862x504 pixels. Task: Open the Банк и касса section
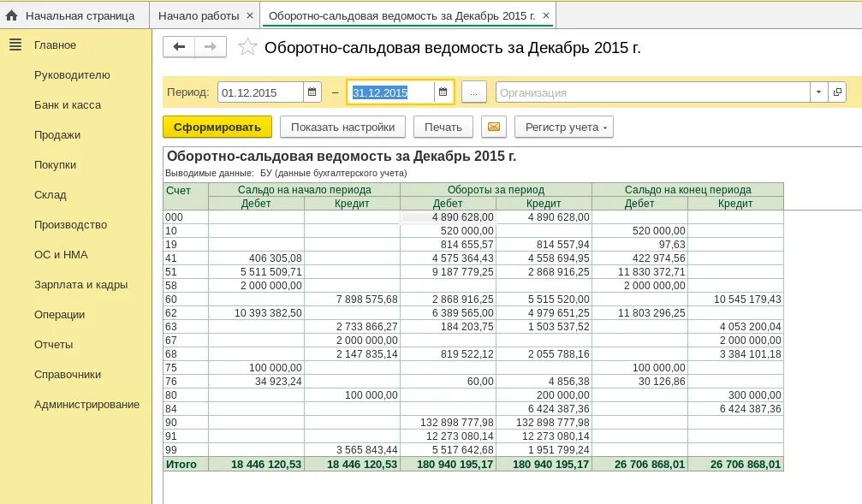(x=68, y=105)
